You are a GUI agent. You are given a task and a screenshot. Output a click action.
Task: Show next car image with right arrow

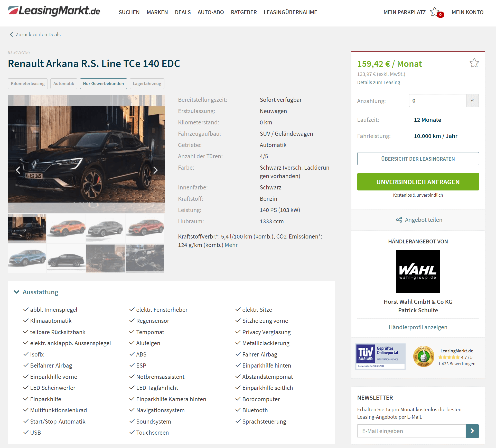155,170
